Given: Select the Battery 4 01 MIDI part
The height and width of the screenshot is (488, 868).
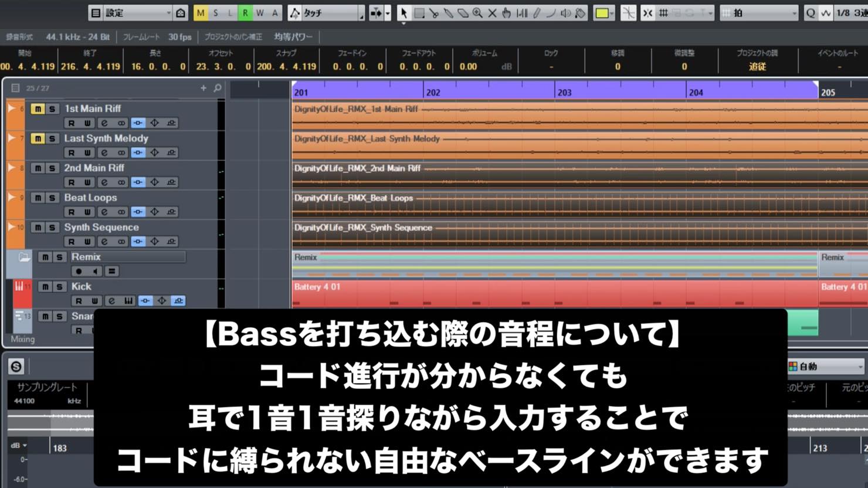Looking at the screenshot, I should (554, 293).
